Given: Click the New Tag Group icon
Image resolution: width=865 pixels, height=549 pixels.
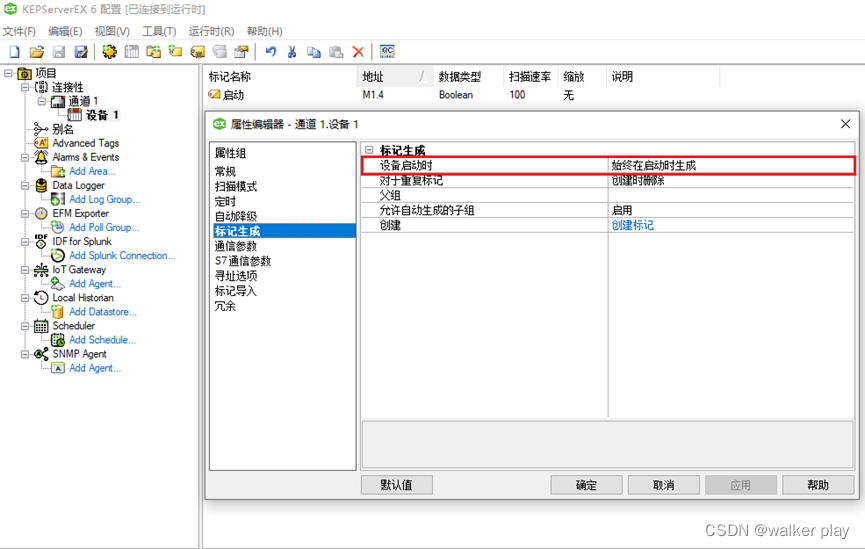Looking at the screenshot, I should pyautogui.click(x=153, y=52).
